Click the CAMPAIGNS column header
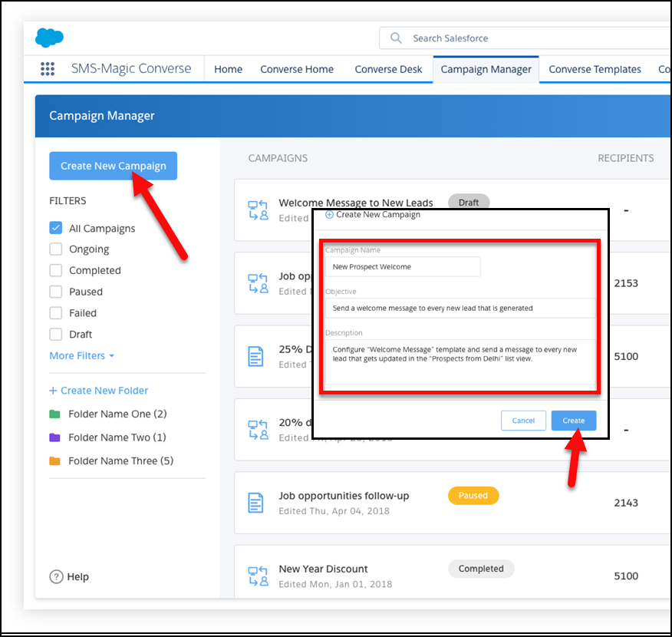 click(278, 158)
